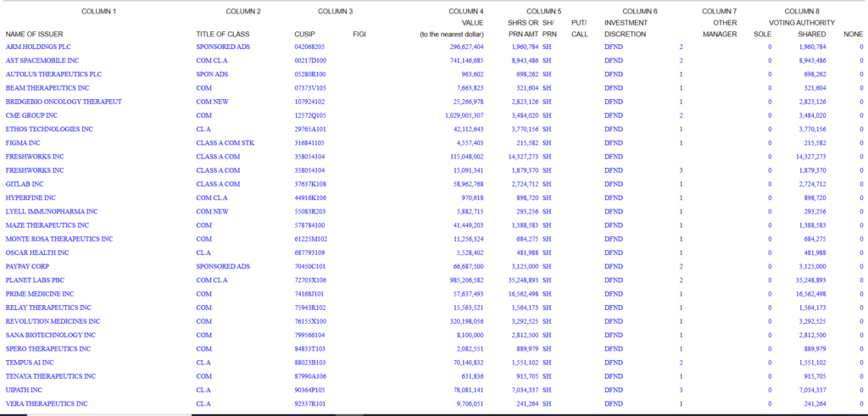Select CLASS A COM STK class for Figma
The image size is (868, 416).
pyautogui.click(x=225, y=142)
